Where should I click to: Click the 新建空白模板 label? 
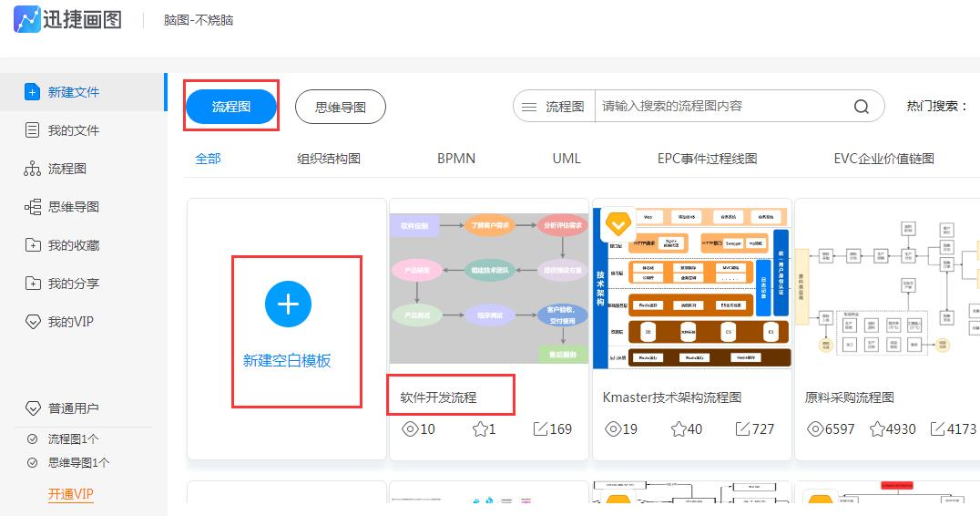tap(287, 361)
